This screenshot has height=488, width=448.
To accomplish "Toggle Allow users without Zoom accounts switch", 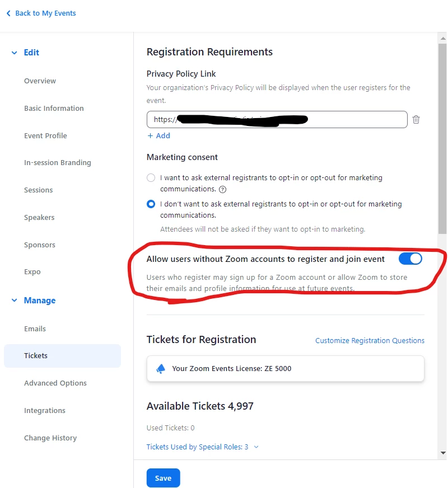I will click(x=410, y=259).
